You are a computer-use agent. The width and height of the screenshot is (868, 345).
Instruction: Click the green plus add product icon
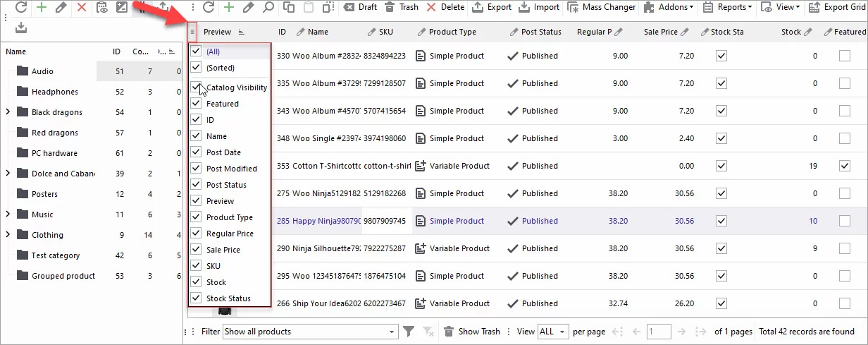point(229,7)
